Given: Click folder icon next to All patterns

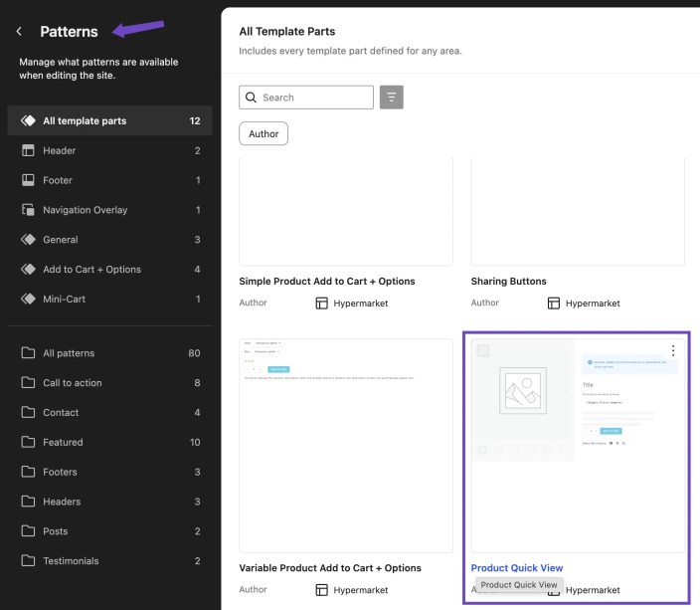Looking at the screenshot, I should pyautogui.click(x=28, y=353).
